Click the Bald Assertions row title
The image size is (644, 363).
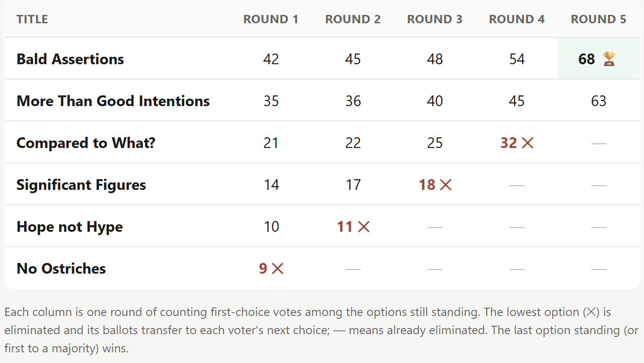pos(70,59)
